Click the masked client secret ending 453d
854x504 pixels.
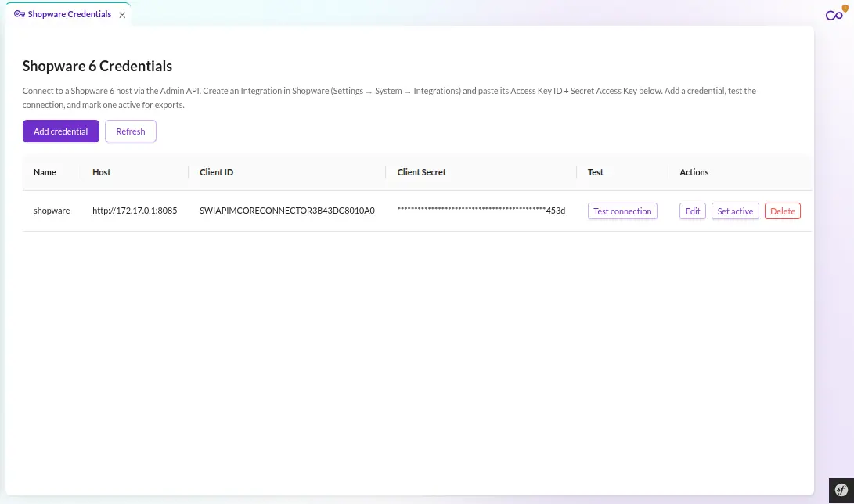tap(481, 211)
